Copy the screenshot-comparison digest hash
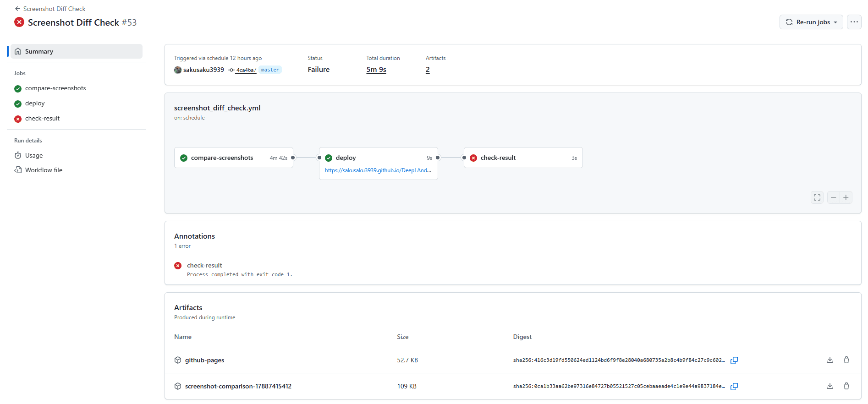 [x=734, y=387]
